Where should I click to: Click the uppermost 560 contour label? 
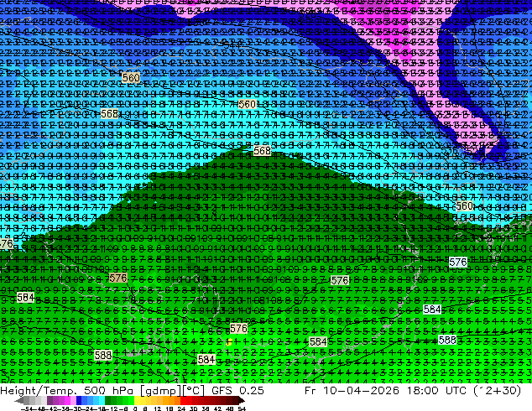click(131, 78)
